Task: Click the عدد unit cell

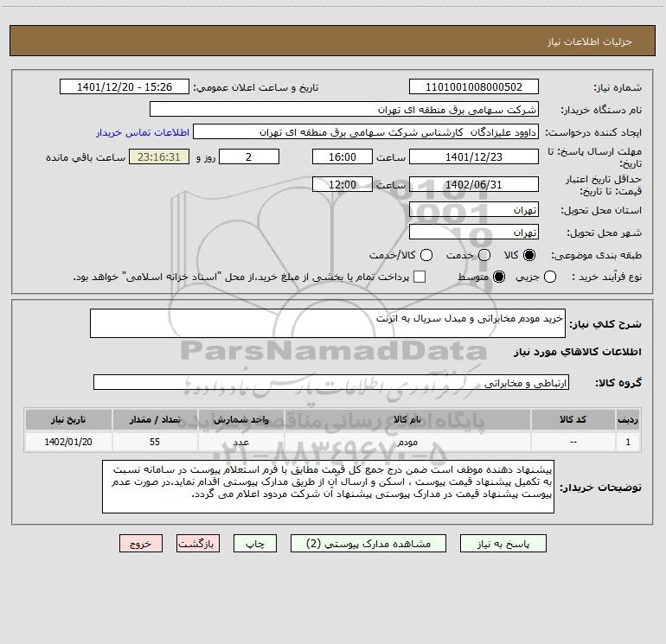Action: pyautogui.click(x=240, y=442)
